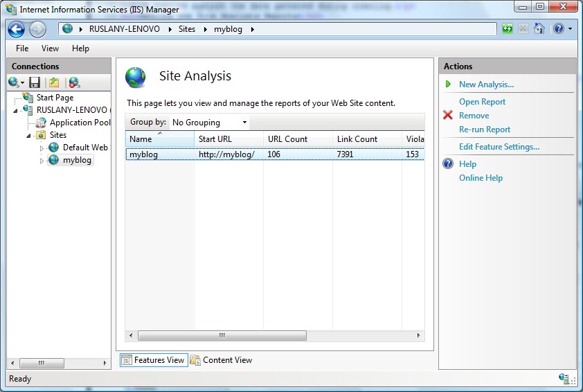Screen dimensions: 583x392
Task: Click the Application Pools icon in the tree
Action: tap(41, 123)
